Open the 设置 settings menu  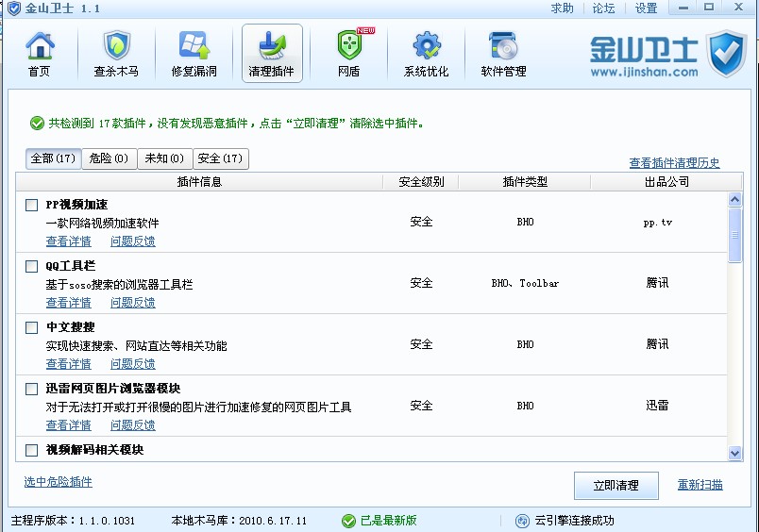[x=647, y=8]
